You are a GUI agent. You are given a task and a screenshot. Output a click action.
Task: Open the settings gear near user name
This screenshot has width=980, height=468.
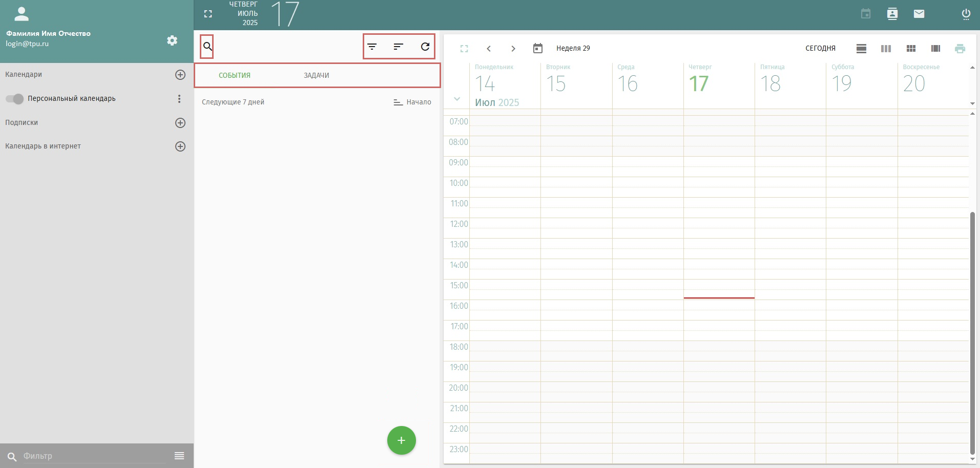[x=172, y=40]
